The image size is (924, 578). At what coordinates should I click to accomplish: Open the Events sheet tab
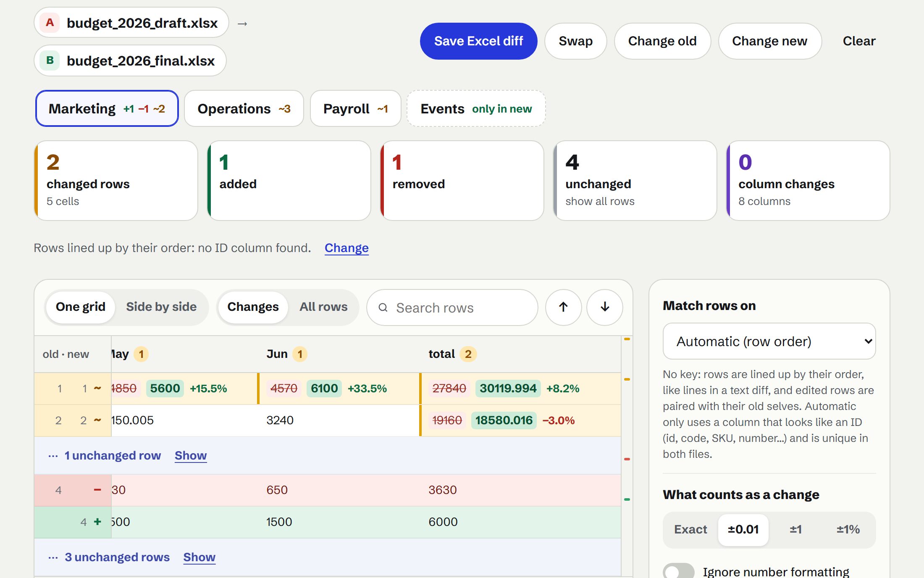(476, 108)
